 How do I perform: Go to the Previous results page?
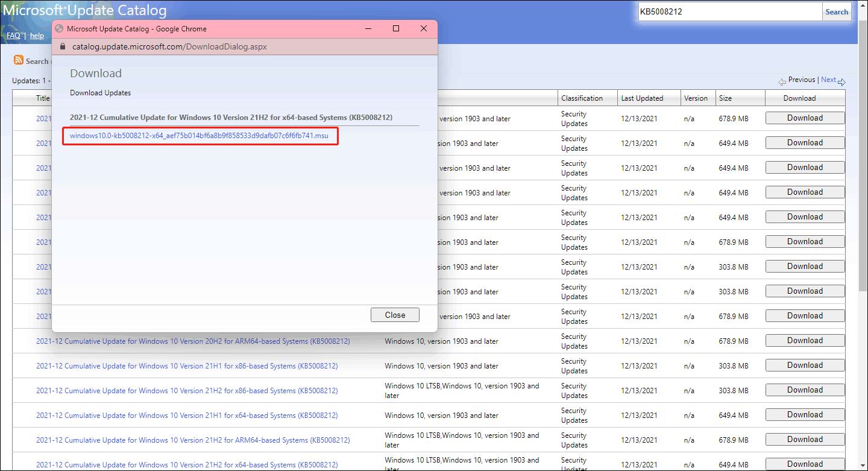802,80
